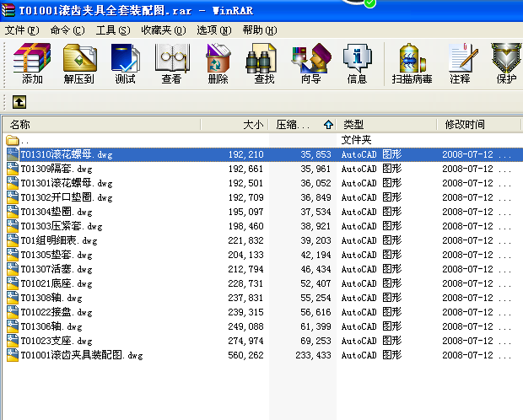
Task: Click the file icon of T01307活塞.dwg
Action: (13, 269)
